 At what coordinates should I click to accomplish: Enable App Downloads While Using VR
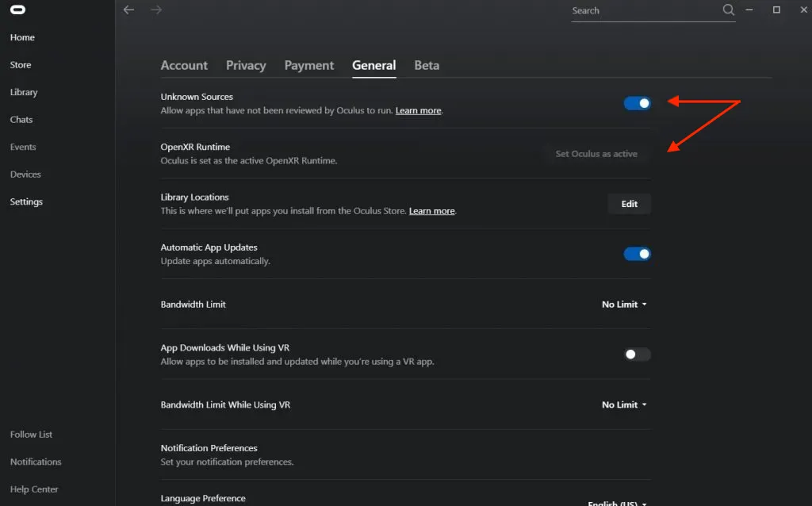point(637,355)
